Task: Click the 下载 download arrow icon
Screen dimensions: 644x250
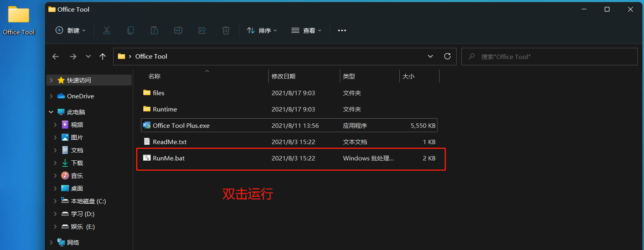Action: point(65,163)
